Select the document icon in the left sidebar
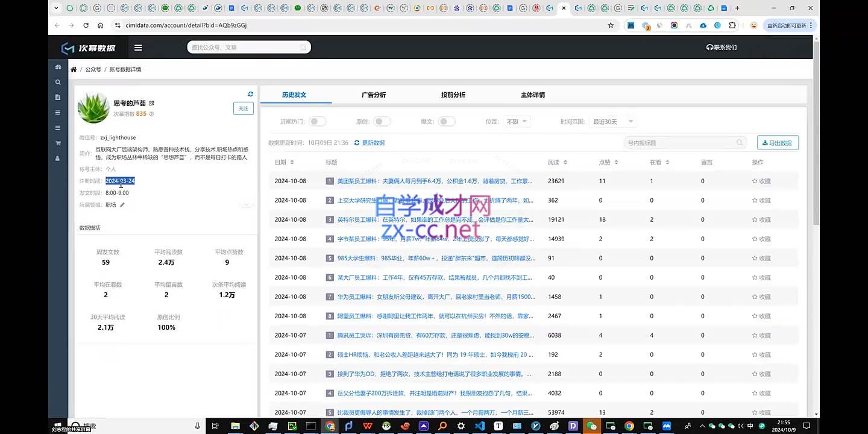This screenshot has height=434, width=868. pos(58,97)
